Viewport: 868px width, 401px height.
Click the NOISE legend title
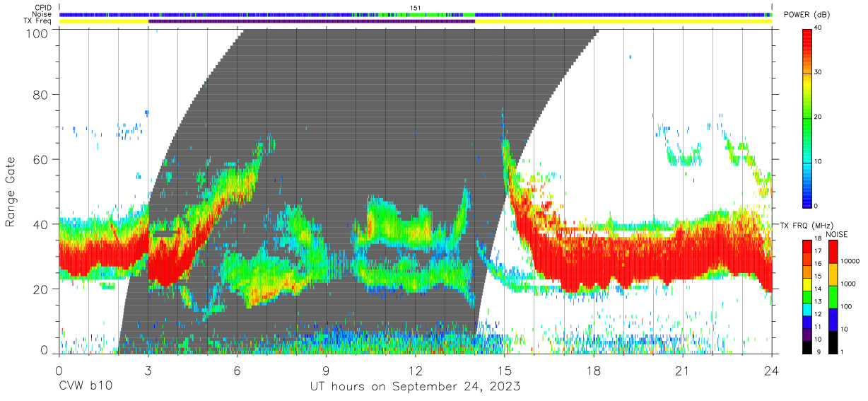click(x=837, y=234)
